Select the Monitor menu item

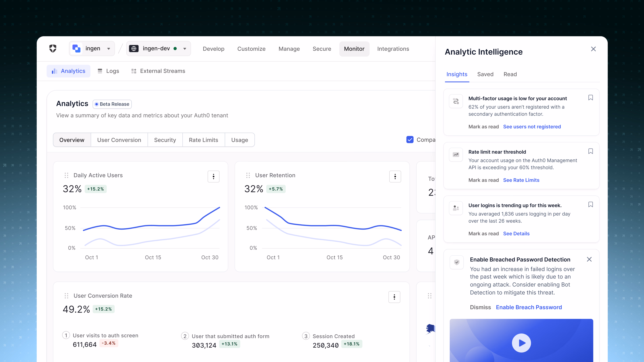pyautogui.click(x=354, y=49)
